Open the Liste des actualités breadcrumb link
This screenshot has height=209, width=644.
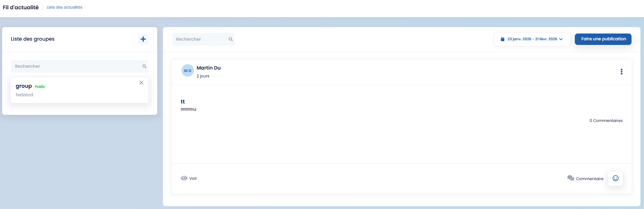tap(65, 7)
